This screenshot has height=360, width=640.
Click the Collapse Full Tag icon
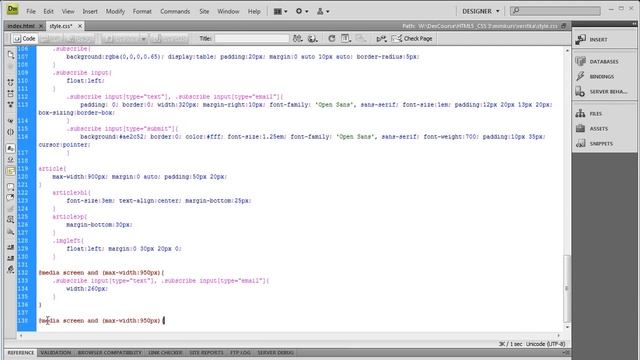tap(11, 82)
